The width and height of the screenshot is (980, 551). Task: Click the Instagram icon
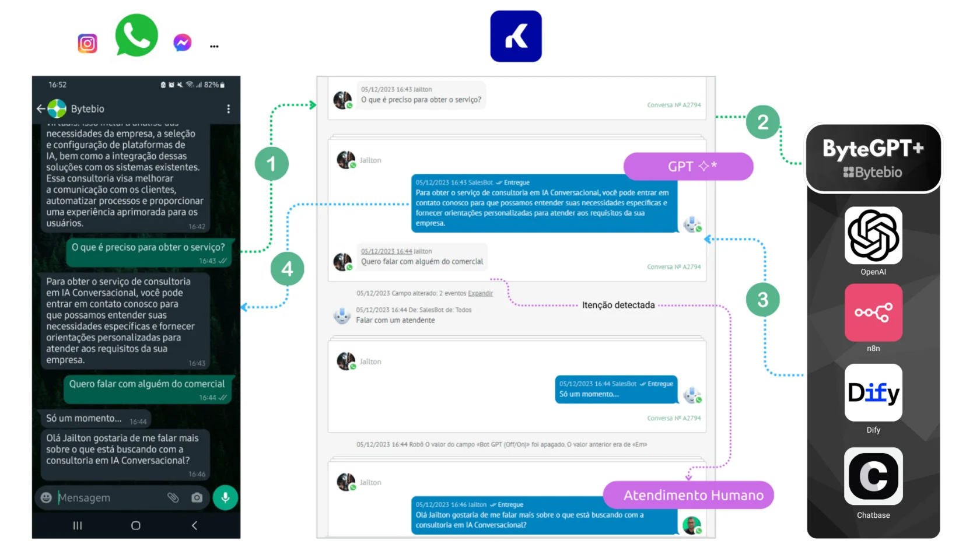click(x=87, y=43)
